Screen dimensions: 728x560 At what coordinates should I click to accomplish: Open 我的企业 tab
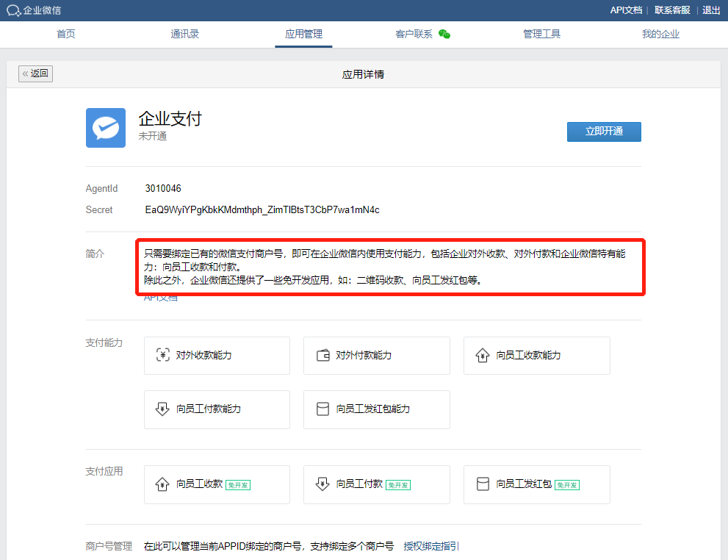(x=660, y=34)
